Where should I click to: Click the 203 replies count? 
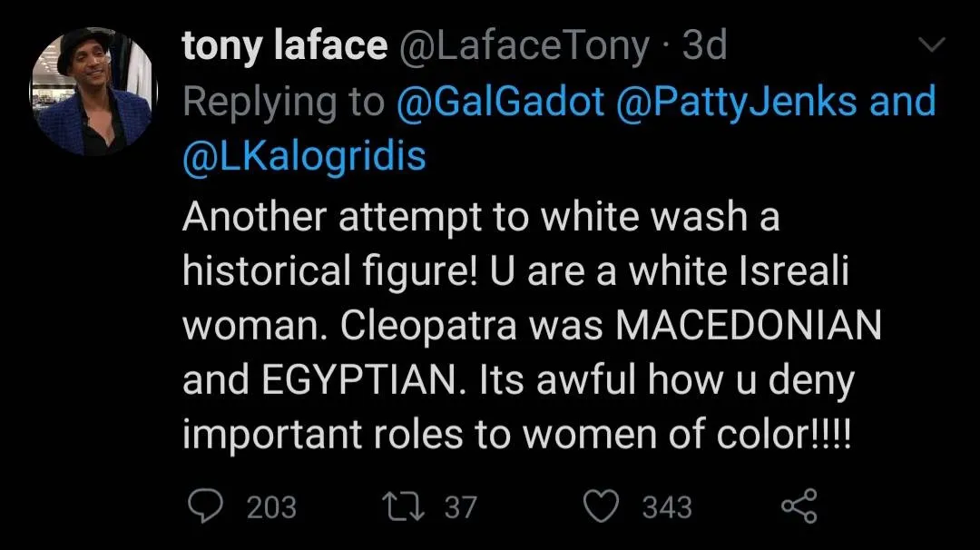(271, 506)
